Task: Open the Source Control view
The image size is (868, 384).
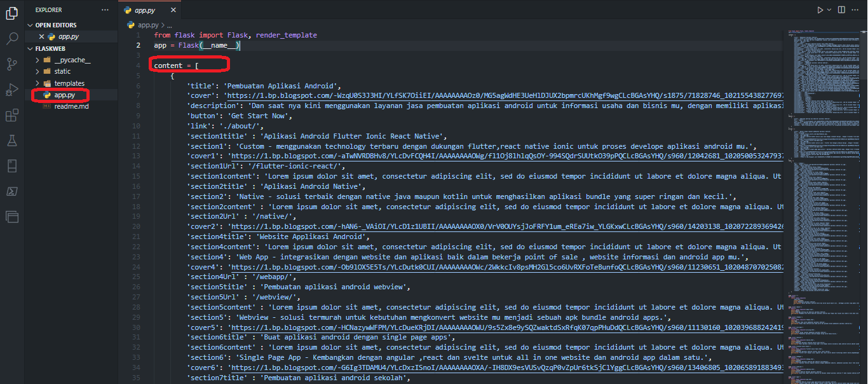Action: coord(11,64)
